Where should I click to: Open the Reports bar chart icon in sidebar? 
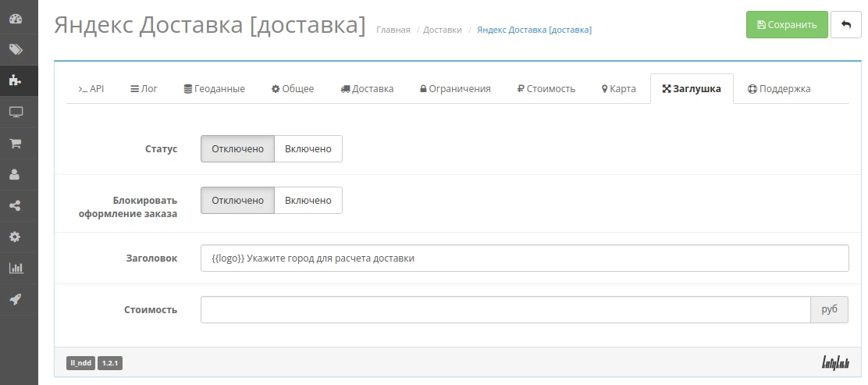point(16,269)
